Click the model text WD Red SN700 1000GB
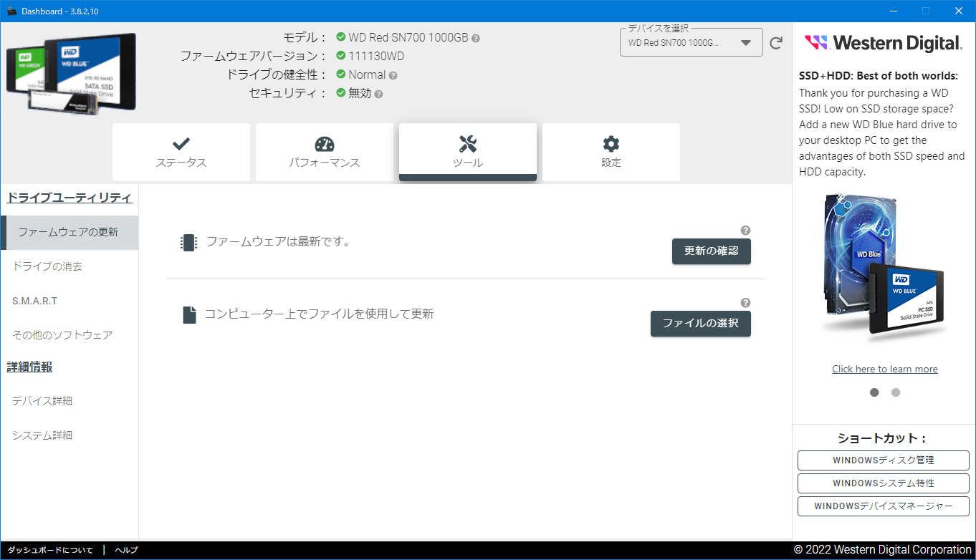This screenshot has width=976, height=560. tap(408, 37)
